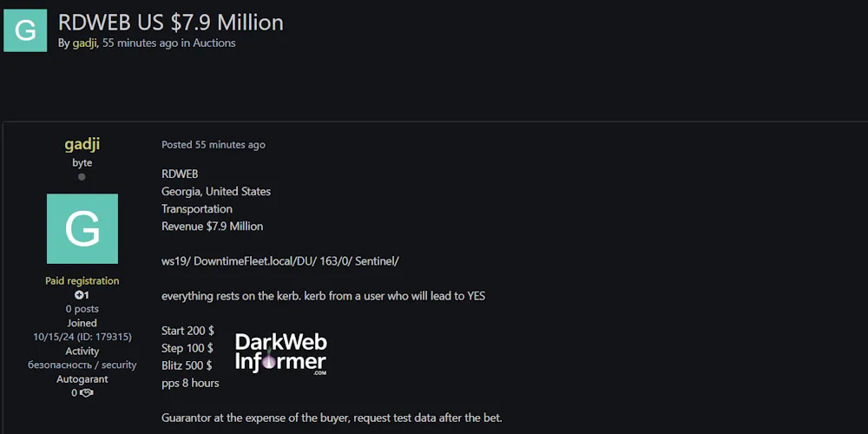Click the reputation plus icon next to 1
Image resolution: width=868 pixels, height=434 pixels.
click(77, 295)
